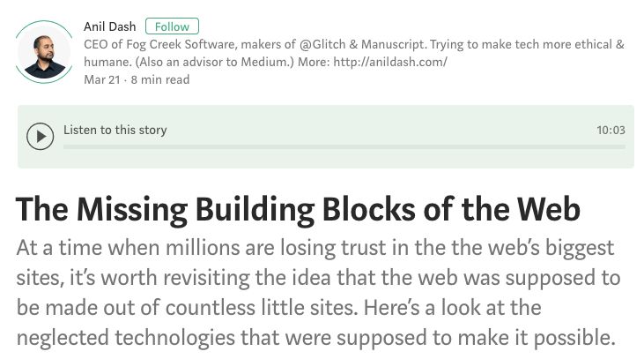Click the 10:03 audio duration label

(x=611, y=130)
